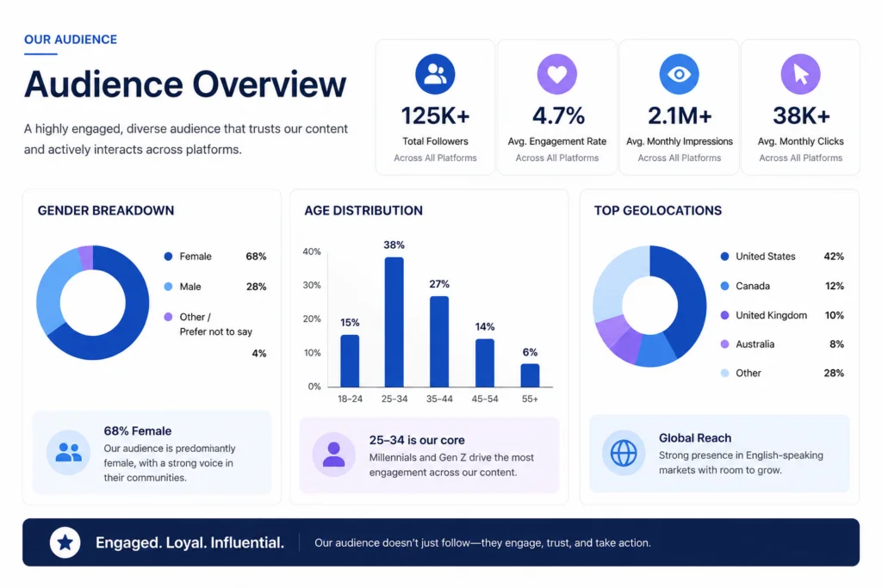Click the Male 28% percentage
The image size is (882, 588).
pos(256,287)
